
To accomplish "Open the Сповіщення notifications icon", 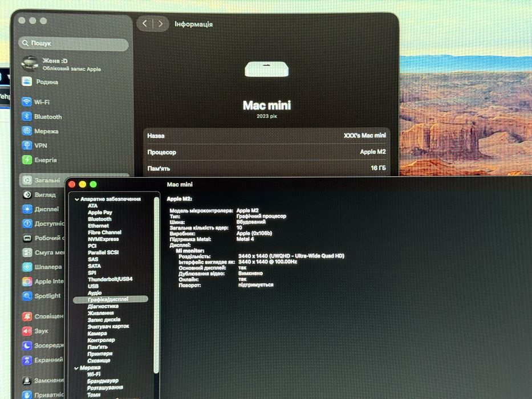I will tap(27, 316).
